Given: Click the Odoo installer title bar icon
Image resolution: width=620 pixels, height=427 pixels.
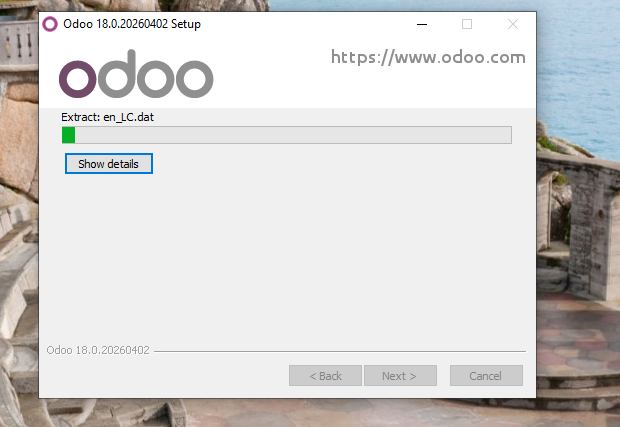Looking at the screenshot, I should 50,24.
